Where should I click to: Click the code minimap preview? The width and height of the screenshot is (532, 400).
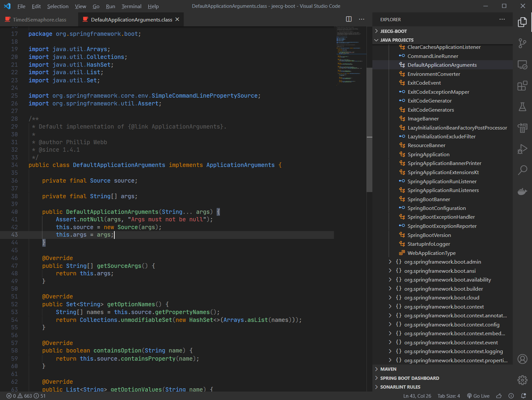351,56
